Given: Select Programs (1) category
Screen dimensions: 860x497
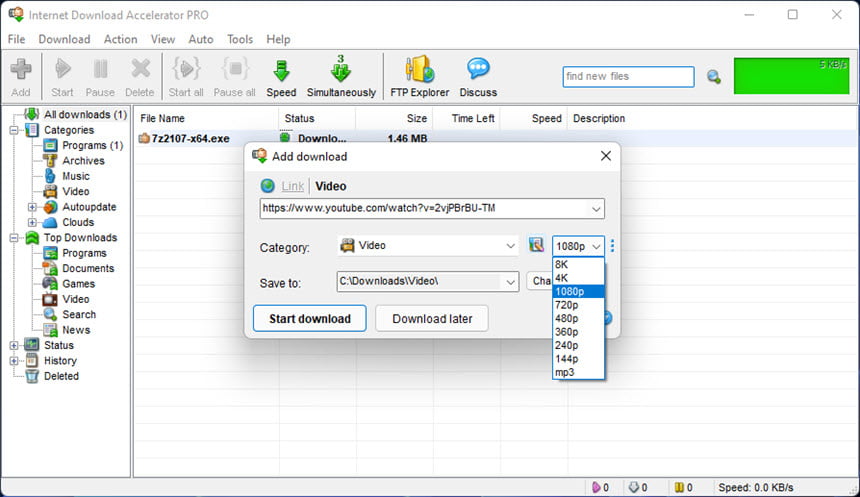Looking at the screenshot, I should [x=93, y=145].
